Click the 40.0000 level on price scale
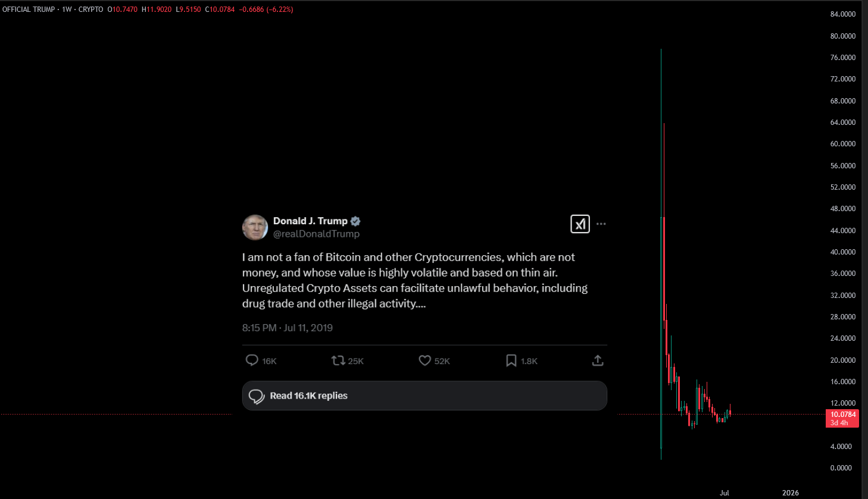This screenshot has width=868, height=499. [x=843, y=252]
